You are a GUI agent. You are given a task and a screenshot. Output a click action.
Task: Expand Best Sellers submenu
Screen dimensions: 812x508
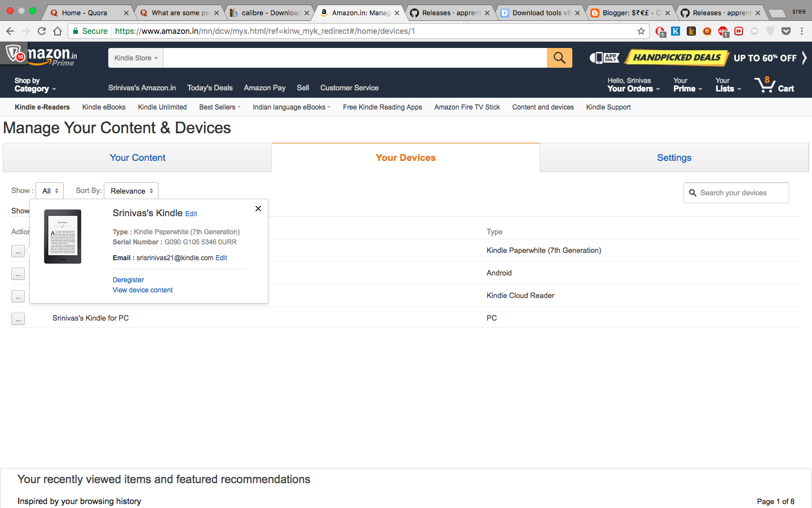220,107
